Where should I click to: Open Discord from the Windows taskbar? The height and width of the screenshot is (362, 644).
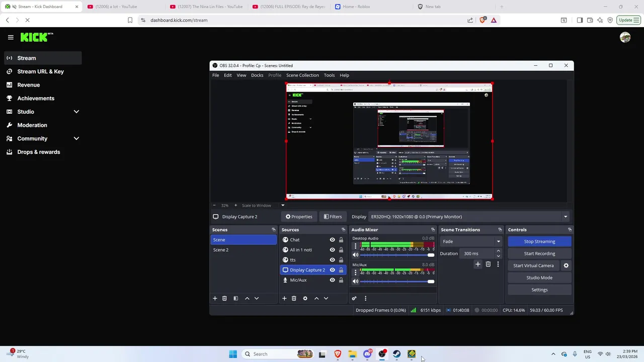(x=367, y=354)
